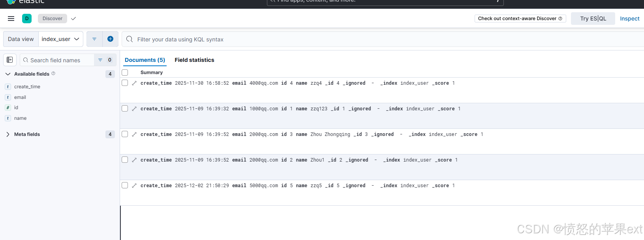Switch to the Documents (5) tab
Image resolution: width=644 pixels, height=240 pixels.
(145, 60)
